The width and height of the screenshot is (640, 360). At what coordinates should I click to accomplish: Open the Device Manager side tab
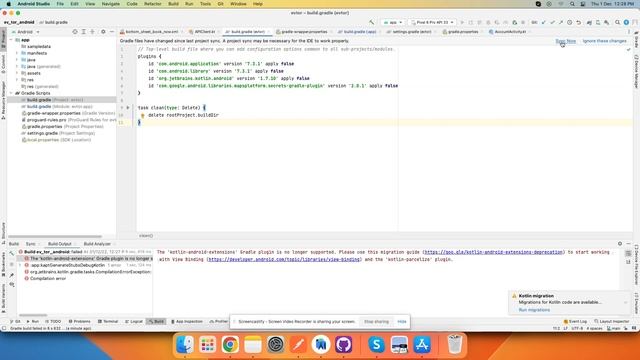[x=636, y=71]
